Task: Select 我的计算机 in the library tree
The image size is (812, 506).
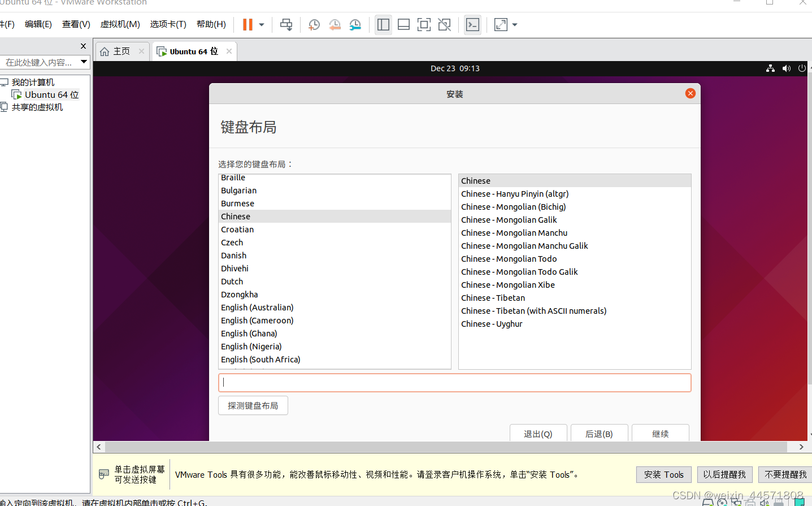Action: 33,83
